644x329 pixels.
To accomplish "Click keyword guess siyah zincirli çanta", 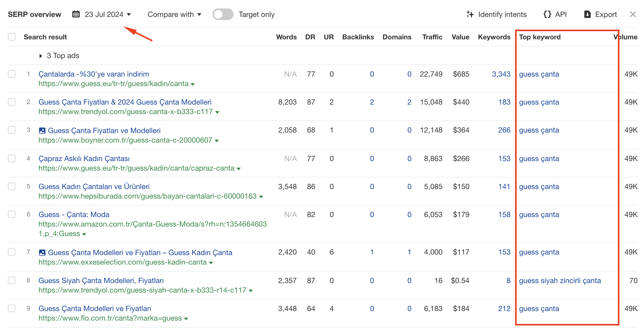I will tap(560, 280).
